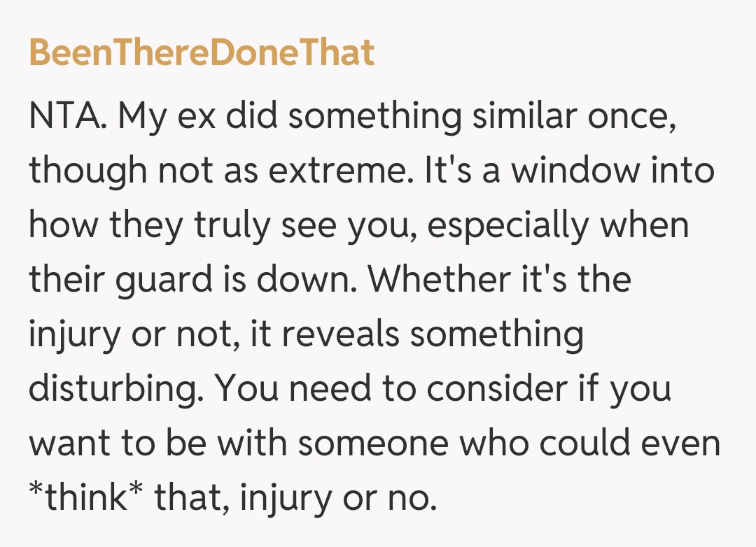Open the BeenThereDoneThat user profile
The height and width of the screenshot is (547, 756).
tap(202, 53)
